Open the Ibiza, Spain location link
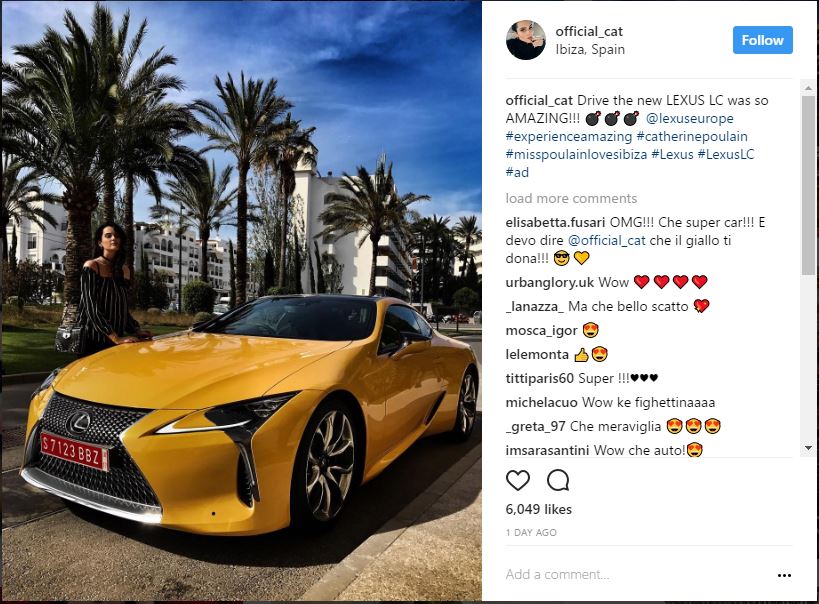Screen dimensions: 819x604 pos(590,50)
